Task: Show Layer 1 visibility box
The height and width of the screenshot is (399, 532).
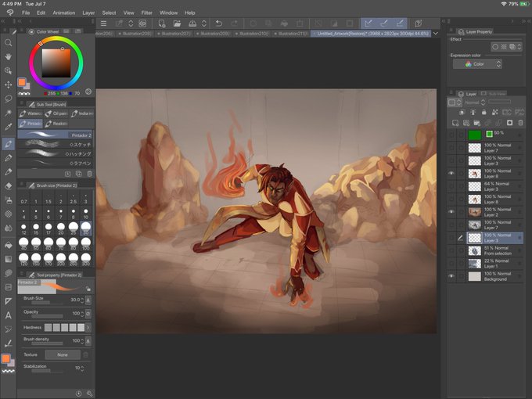Action: [x=451, y=264]
